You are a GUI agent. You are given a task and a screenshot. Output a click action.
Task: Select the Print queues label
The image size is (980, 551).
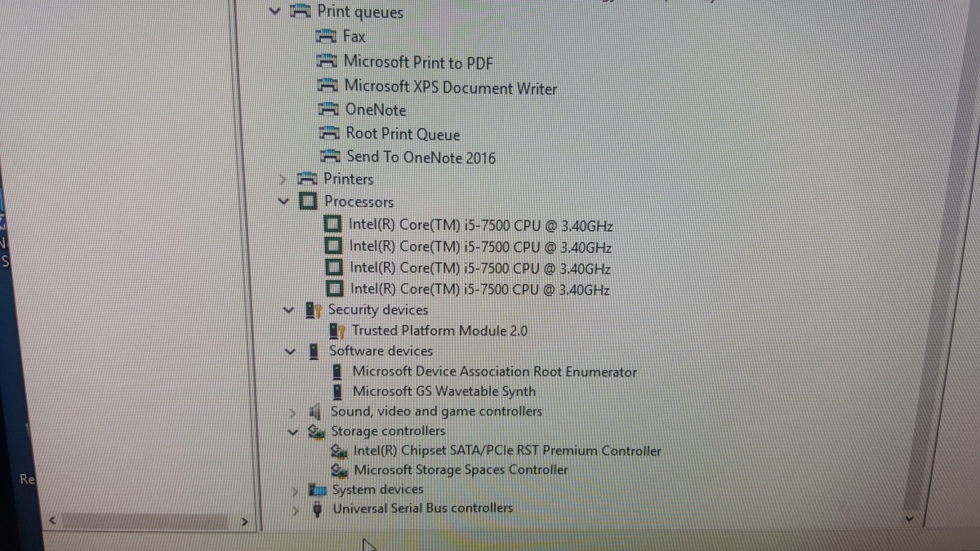tap(360, 11)
